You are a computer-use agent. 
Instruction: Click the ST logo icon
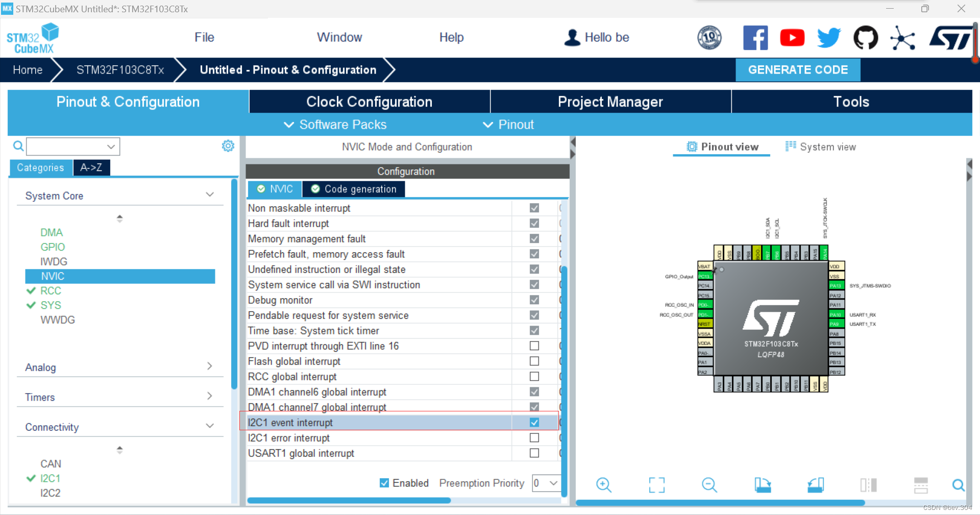(950, 38)
